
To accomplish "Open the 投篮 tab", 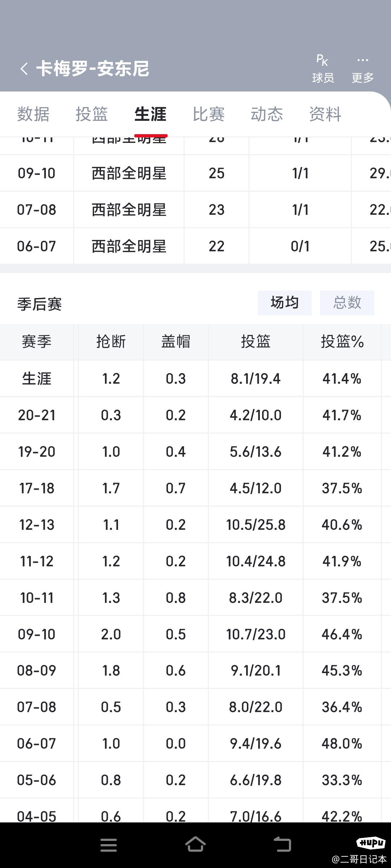I will (x=92, y=114).
